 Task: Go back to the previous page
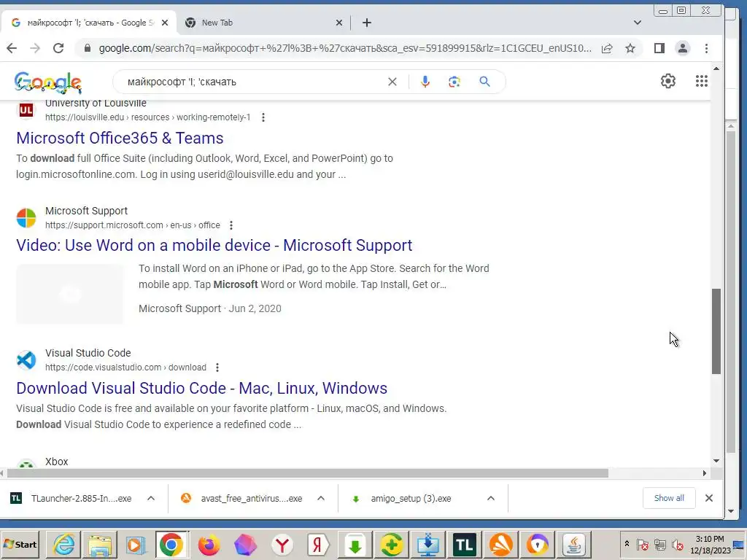click(x=12, y=48)
